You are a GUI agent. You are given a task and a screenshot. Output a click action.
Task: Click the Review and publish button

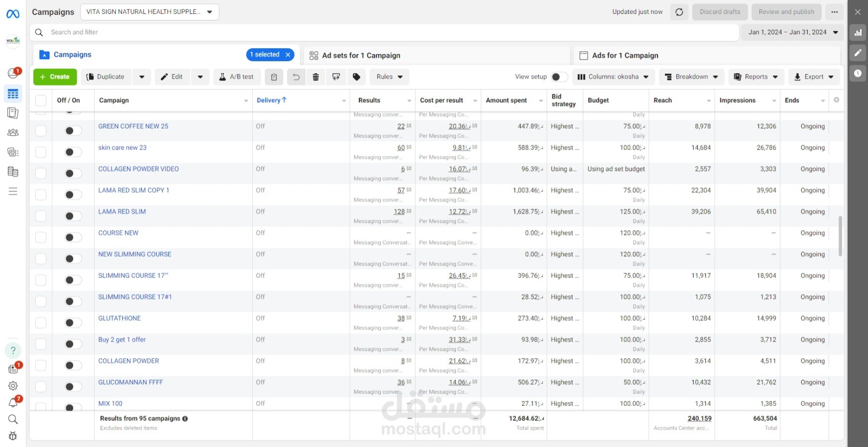tap(786, 12)
